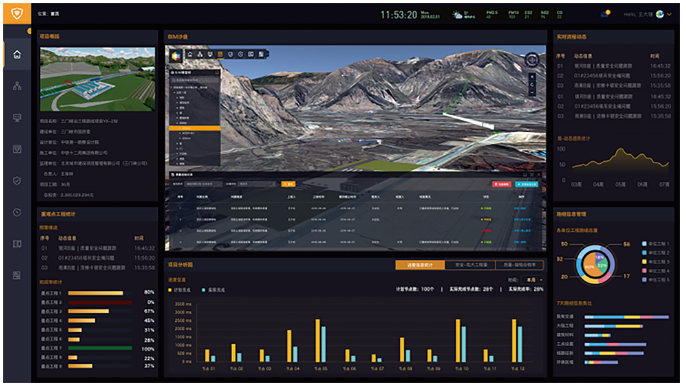The height and width of the screenshot is (385, 686).
Task: Select the first orange active tab in the analysis panel
Action: pyautogui.click(x=420, y=265)
